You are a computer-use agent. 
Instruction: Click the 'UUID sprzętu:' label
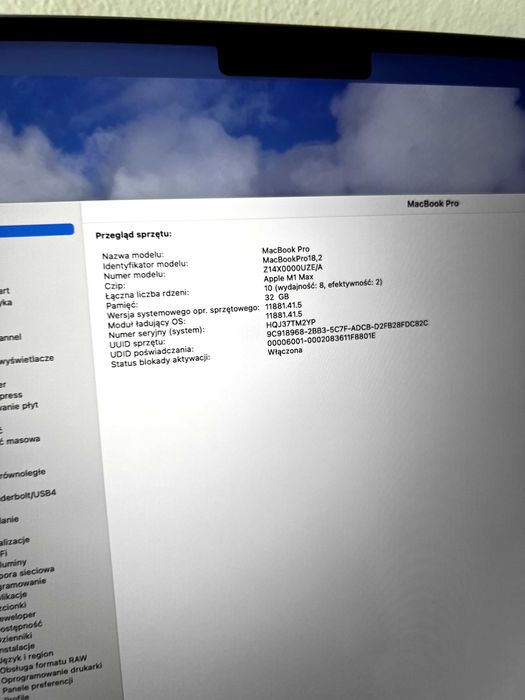coord(137,343)
